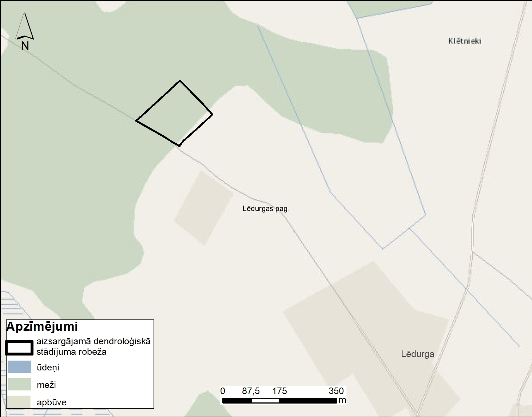Screen dimensions: 532x417
Task: Select the beige apbūve legend swatch
Action: tap(19, 402)
